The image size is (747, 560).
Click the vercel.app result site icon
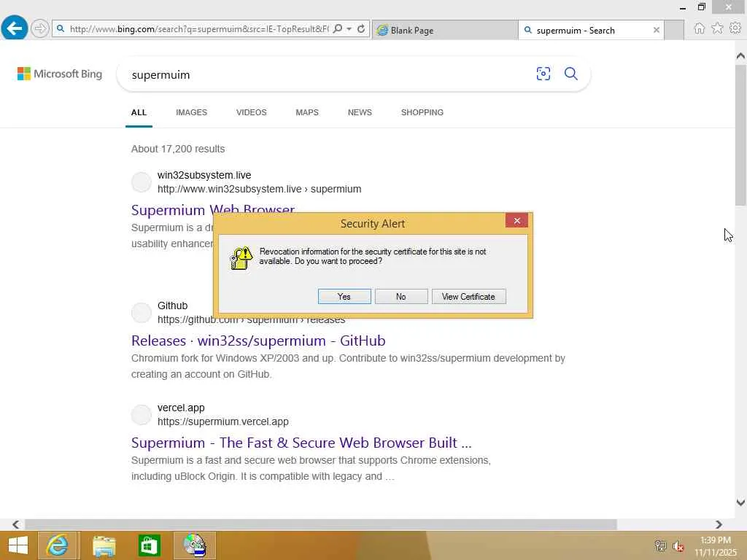tap(141, 414)
